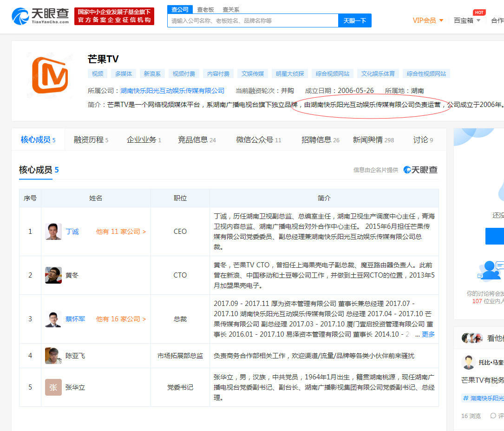
Task: Click the 新浪系 tag
Action: click(152, 73)
